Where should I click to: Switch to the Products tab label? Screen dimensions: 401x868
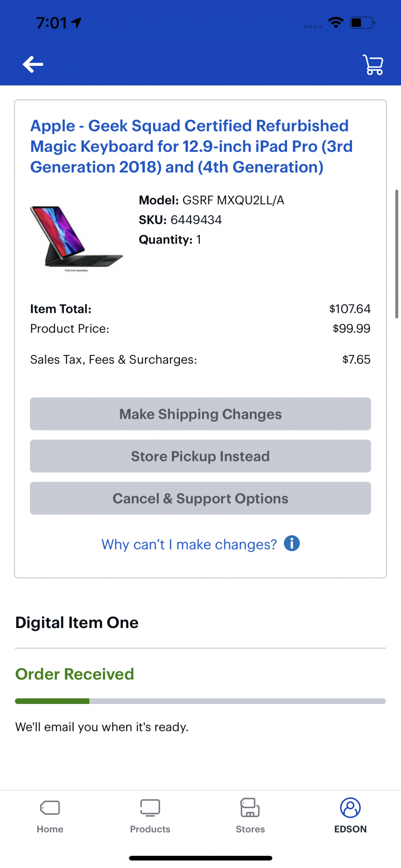tap(150, 829)
